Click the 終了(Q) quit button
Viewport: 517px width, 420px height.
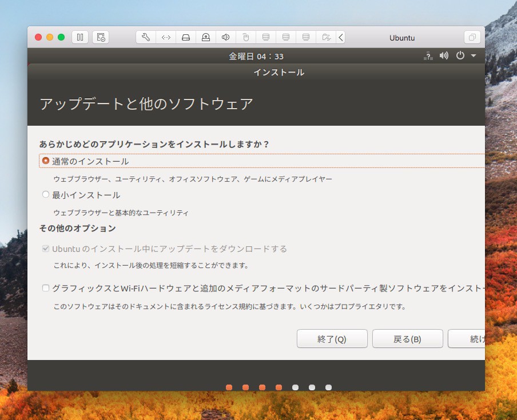point(332,339)
